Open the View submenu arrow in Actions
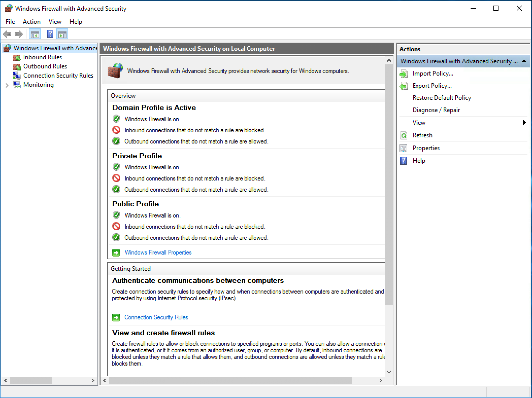 point(524,123)
